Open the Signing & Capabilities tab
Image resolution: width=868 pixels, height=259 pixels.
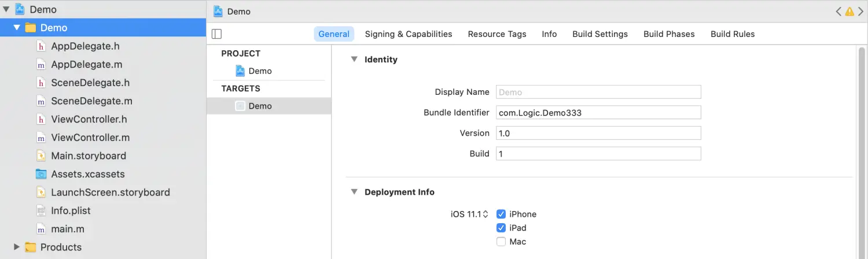(409, 34)
